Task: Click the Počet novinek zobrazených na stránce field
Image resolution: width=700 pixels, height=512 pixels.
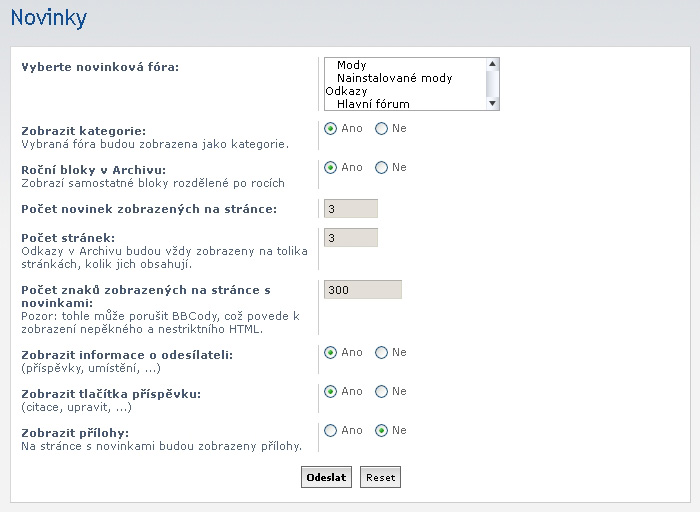Action: coord(351,208)
